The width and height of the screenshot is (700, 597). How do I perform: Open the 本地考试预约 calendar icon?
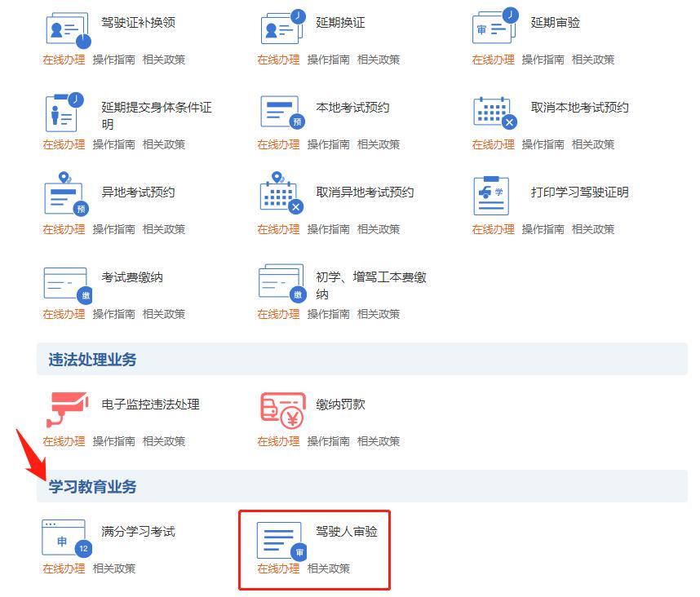click(280, 111)
